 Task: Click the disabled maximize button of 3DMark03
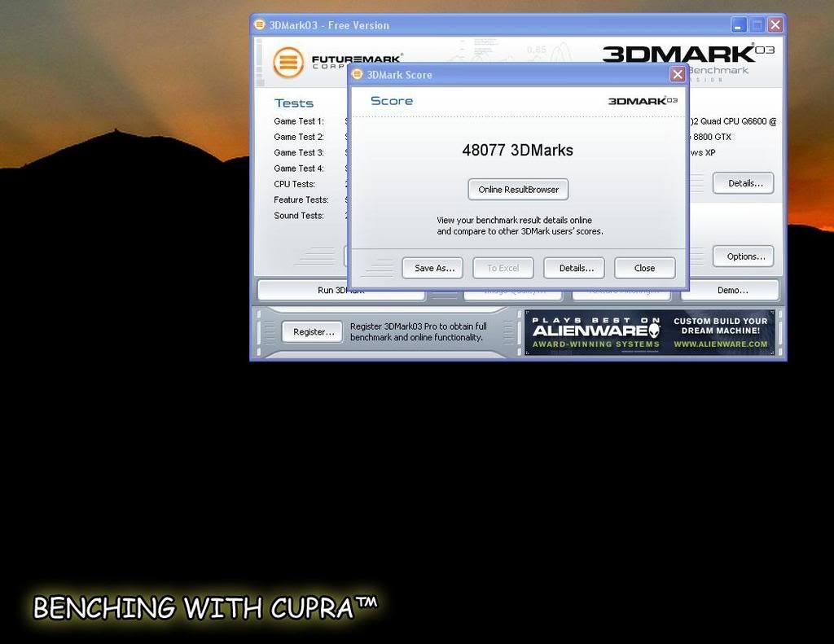[x=757, y=25]
